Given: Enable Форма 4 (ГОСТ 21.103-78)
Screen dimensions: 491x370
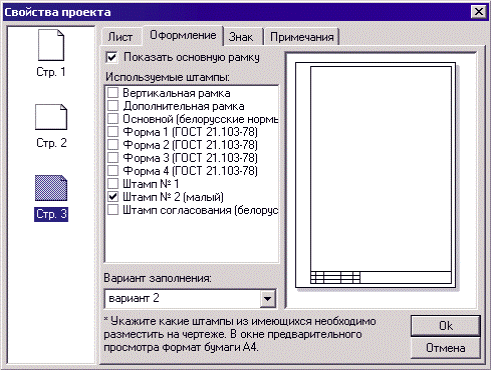Looking at the screenshot, I should [x=113, y=171].
